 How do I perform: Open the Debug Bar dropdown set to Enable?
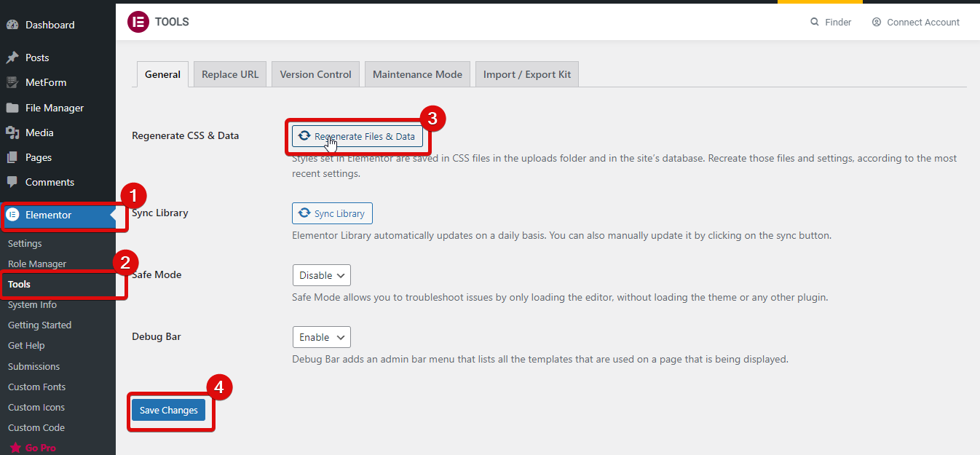(x=321, y=336)
